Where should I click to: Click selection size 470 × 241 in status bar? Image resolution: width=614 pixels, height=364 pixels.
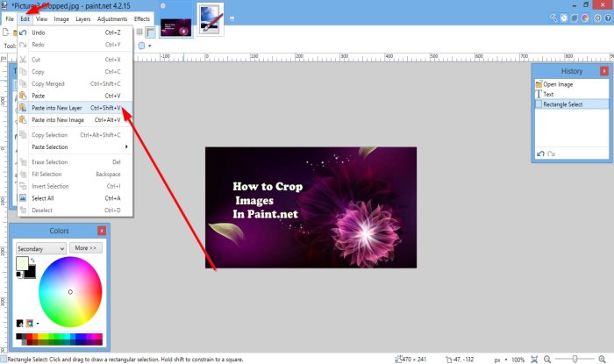[411, 359]
